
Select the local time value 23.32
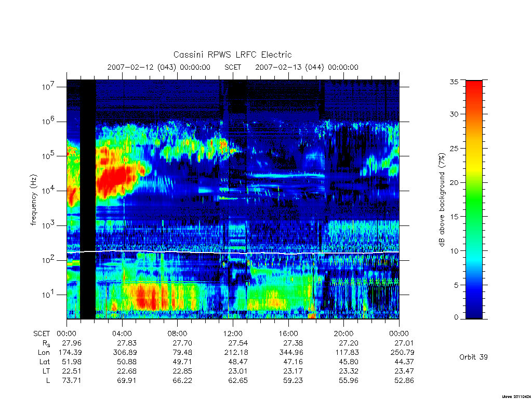(x=349, y=371)
